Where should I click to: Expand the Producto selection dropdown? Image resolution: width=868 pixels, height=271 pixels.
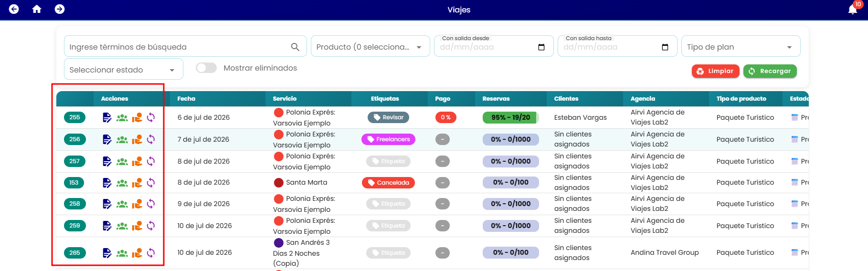tap(370, 47)
